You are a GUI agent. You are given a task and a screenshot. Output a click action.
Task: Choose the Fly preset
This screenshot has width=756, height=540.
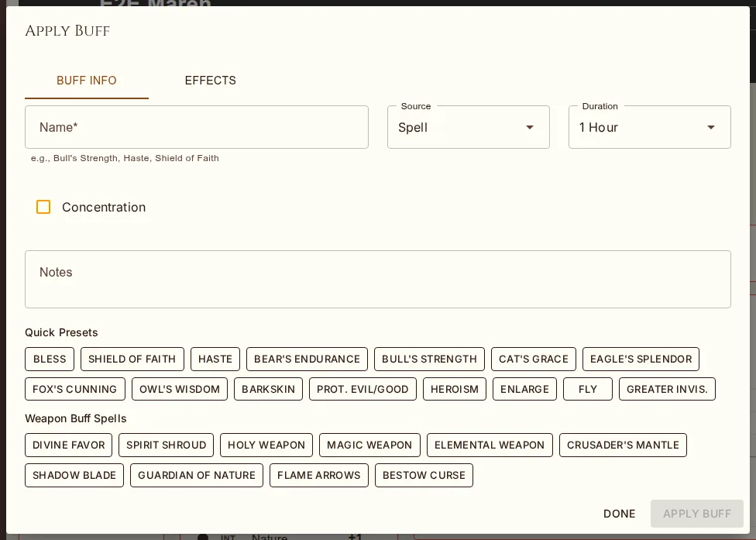(x=588, y=389)
